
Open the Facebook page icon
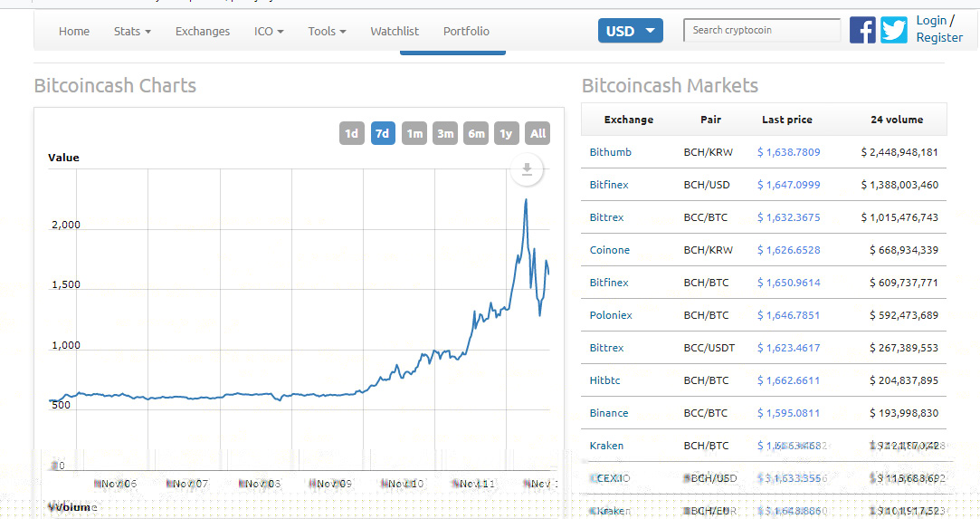[x=862, y=30]
